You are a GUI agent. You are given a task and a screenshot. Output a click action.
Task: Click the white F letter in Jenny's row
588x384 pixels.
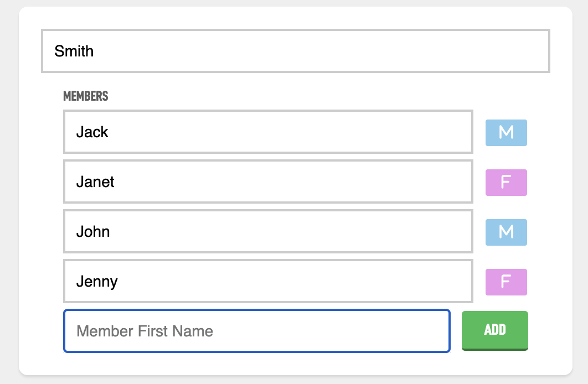[506, 282]
